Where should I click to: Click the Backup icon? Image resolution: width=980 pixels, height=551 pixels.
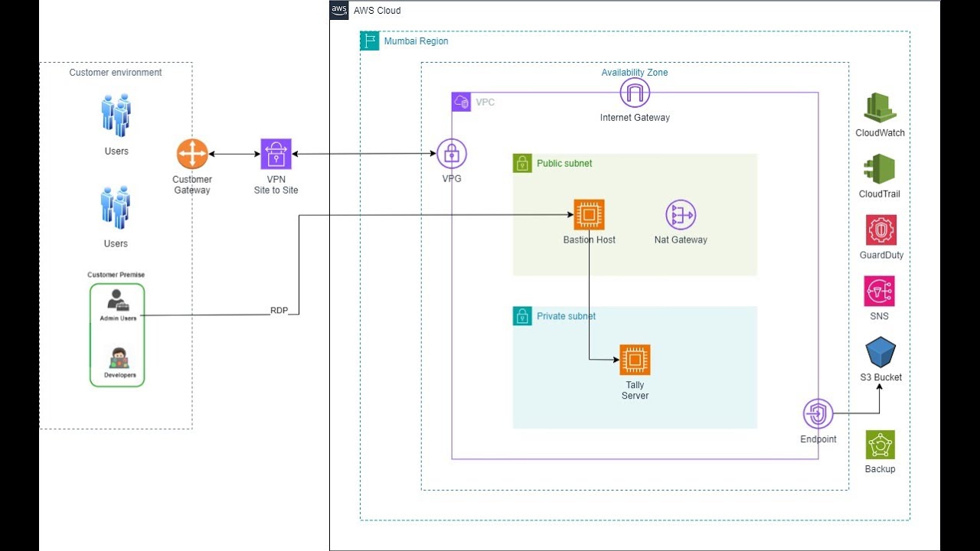pos(880,445)
